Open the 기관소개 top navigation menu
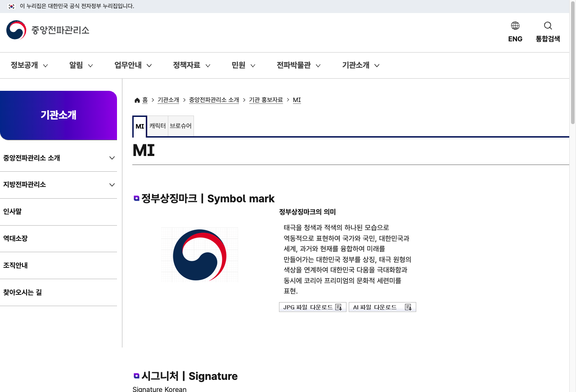Image resolution: width=576 pixels, height=392 pixels. pos(361,65)
